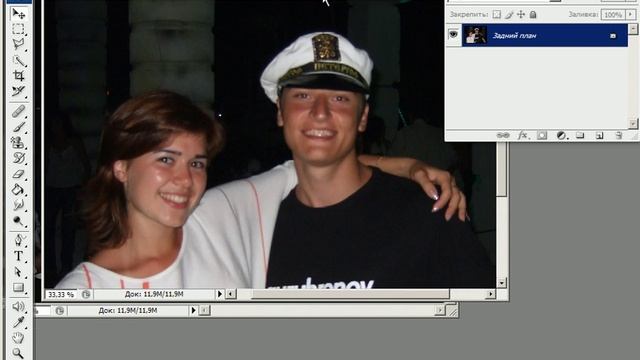Open status info menu arrow in back document
This screenshot has height=360, width=640.
point(193,311)
